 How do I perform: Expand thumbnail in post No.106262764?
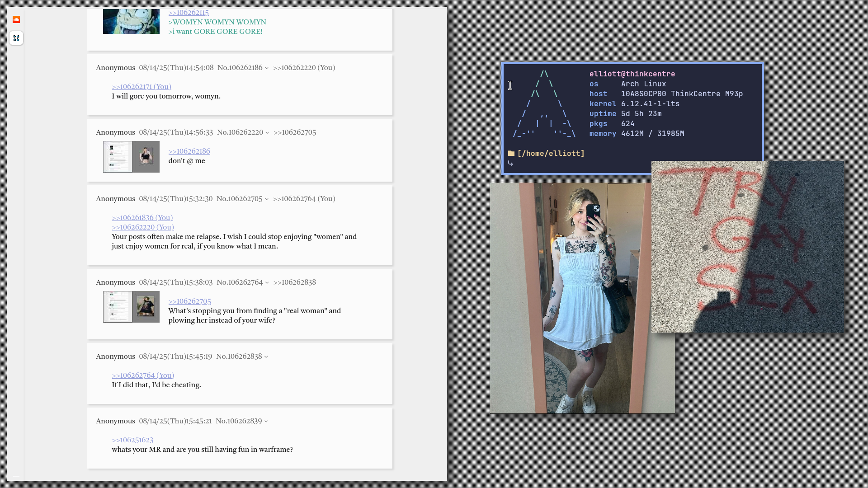pos(131,307)
